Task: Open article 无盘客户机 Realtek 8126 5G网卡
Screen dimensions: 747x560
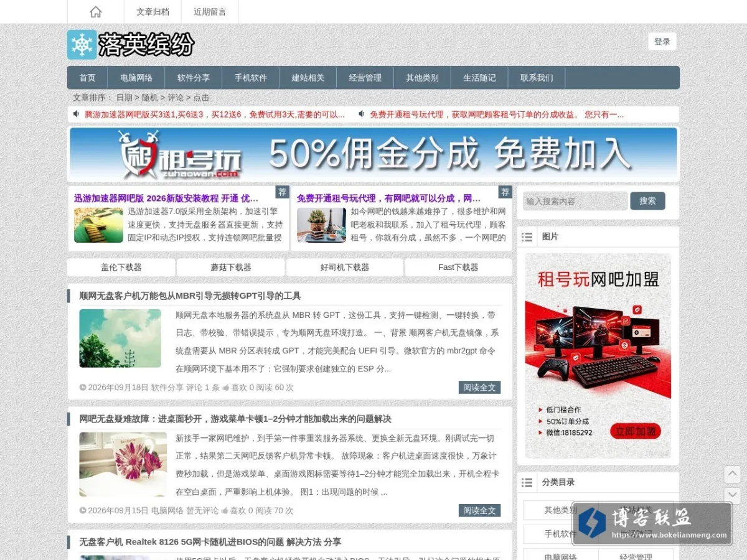Action: 210,542
